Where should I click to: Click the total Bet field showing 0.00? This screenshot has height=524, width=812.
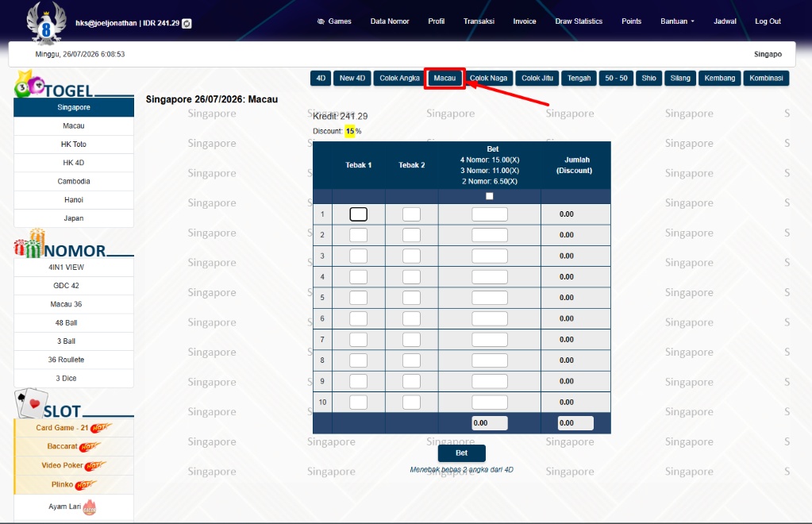click(x=490, y=423)
